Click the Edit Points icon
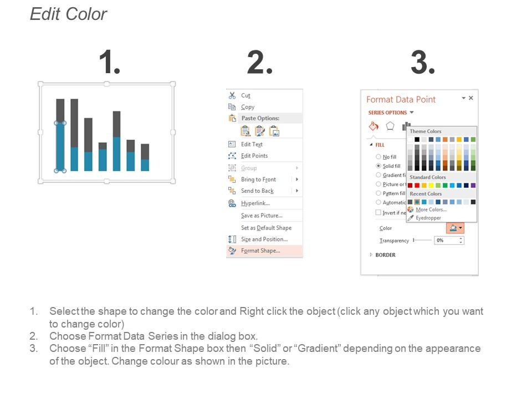Viewport: 532px width, 399px height. tap(232, 156)
